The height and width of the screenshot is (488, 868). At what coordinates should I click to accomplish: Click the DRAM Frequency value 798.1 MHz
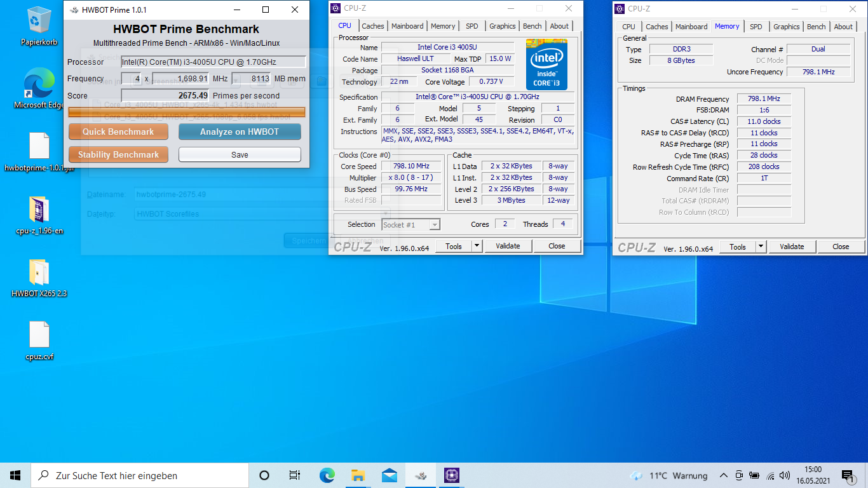764,99
